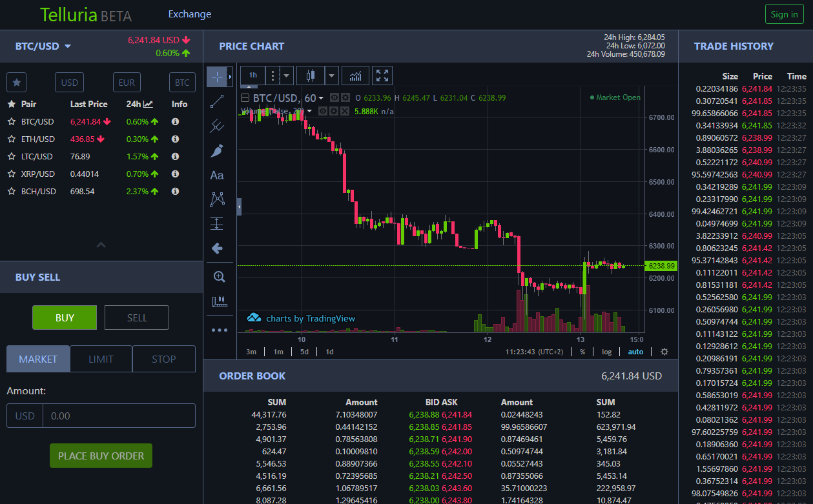Activate the zoom in tool

tap(220, 277)
